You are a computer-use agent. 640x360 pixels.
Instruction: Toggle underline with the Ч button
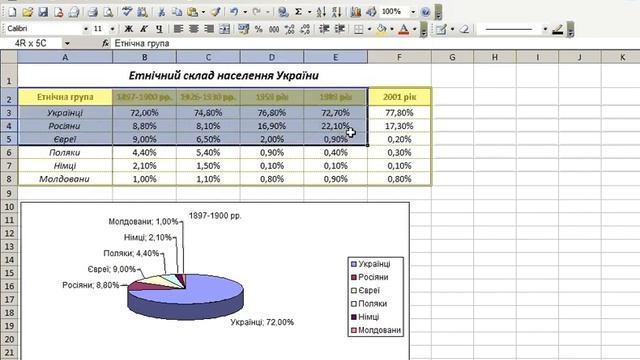pyautogui.click(x=159, y=29)
